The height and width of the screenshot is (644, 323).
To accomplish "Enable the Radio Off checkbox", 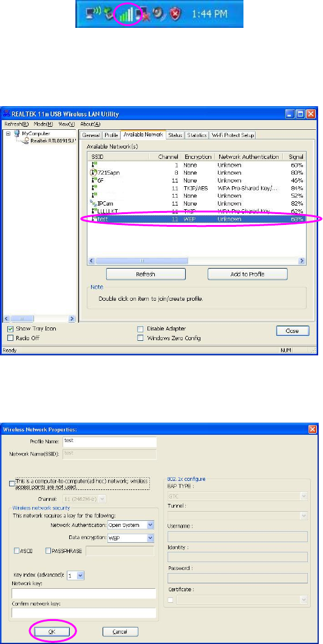I will pyautogui.click(x=10, y=338).
